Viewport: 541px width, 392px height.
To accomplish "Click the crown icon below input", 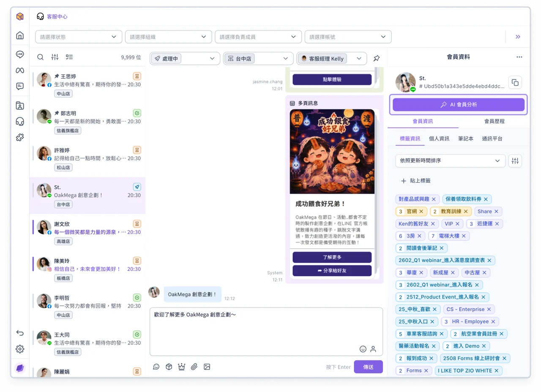I will (x=181, y=367).
